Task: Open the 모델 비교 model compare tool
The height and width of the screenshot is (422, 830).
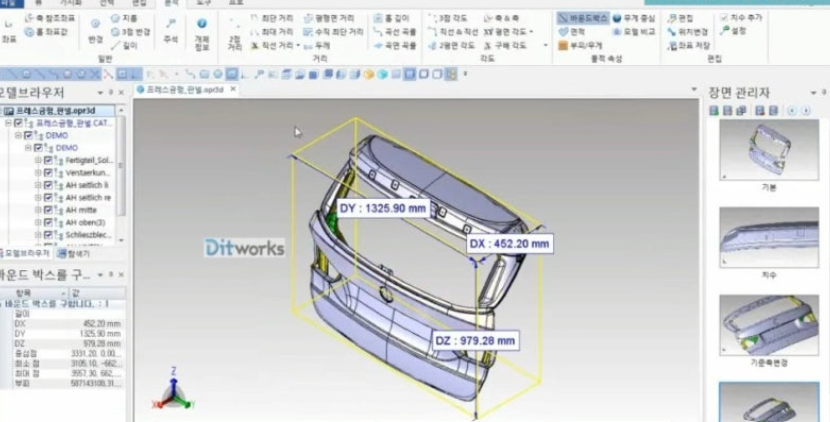Action: (634, 32)
